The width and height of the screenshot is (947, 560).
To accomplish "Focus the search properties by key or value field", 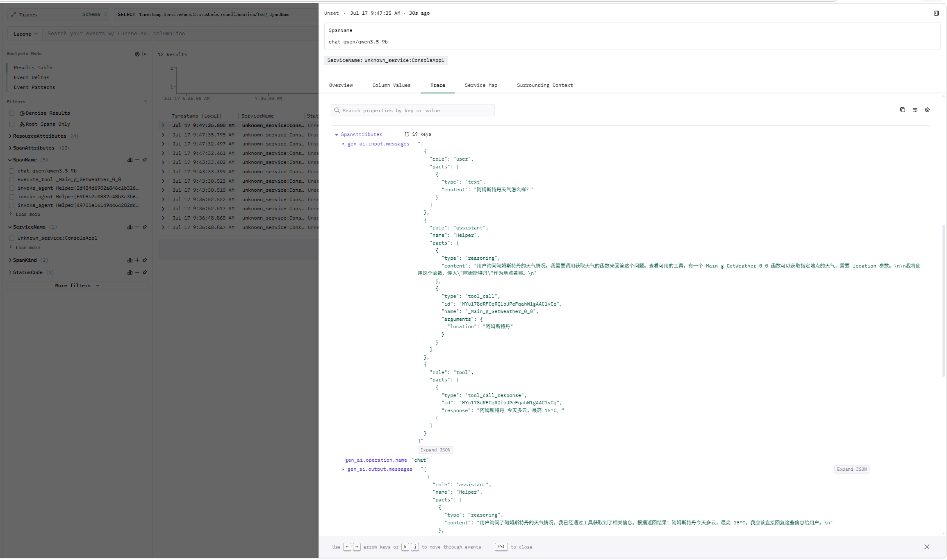I will point(412,111).
